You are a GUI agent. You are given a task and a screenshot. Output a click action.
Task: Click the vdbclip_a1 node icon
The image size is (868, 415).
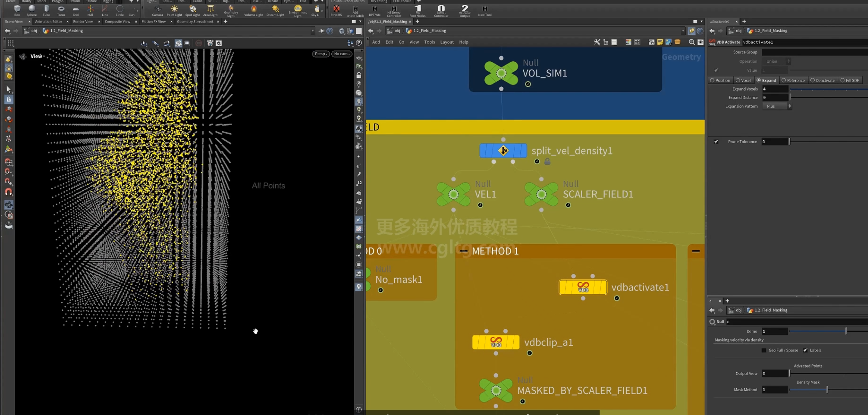[496, 342]
